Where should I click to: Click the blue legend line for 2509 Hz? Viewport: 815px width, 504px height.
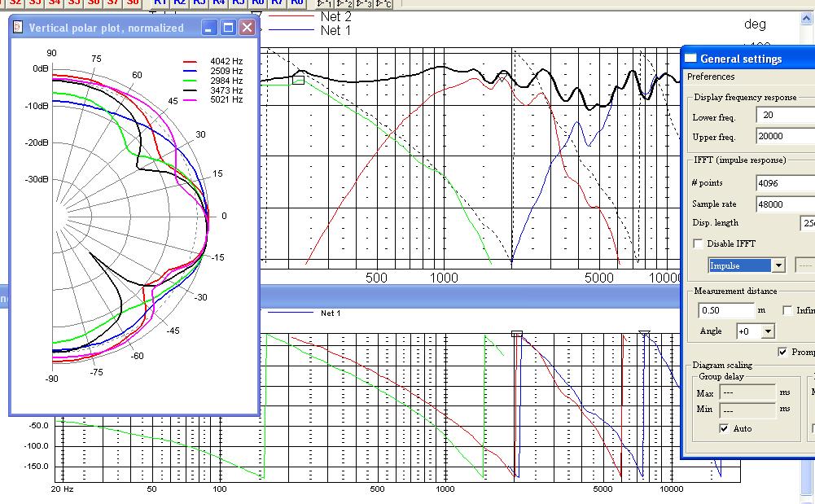point(190,71)
